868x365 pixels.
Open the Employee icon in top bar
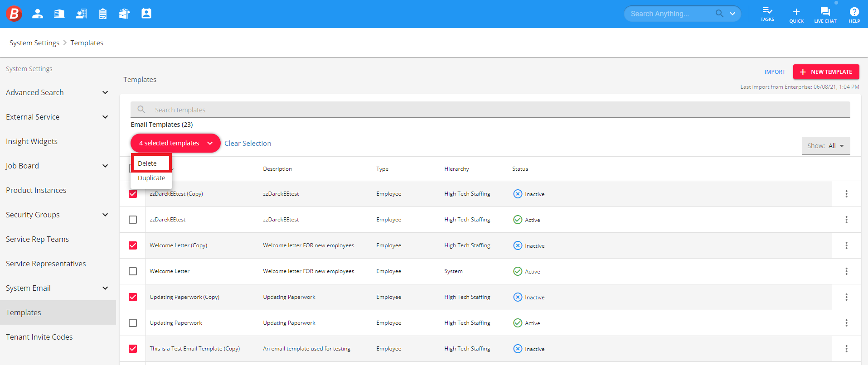(38, 14)
